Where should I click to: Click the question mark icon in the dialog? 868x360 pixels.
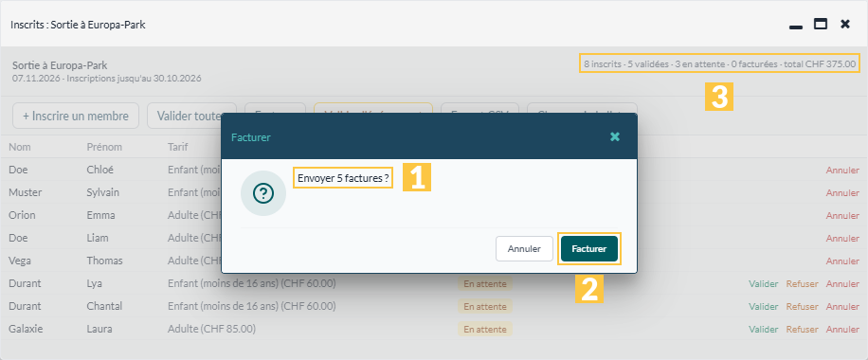(x=262, y=192)
